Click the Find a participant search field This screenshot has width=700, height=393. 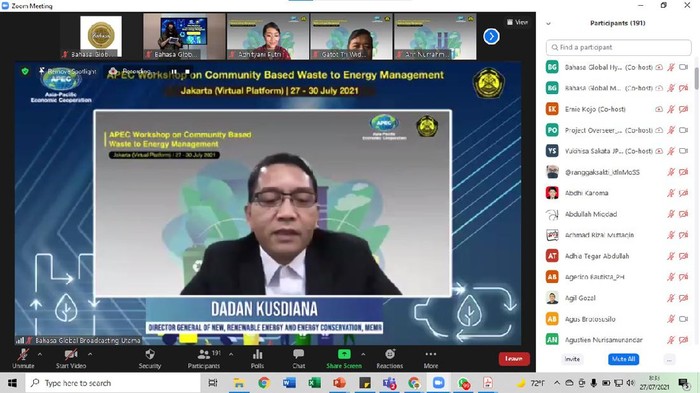click(x=618, y=47)
